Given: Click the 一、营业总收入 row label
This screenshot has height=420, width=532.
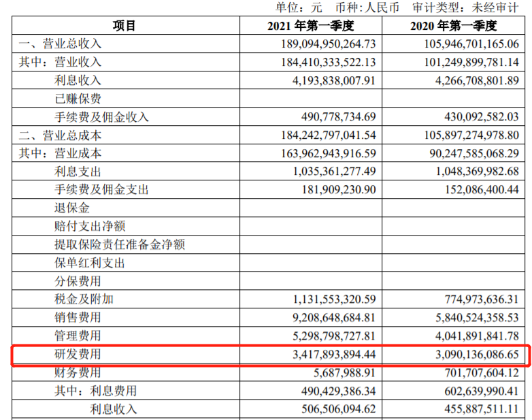Looking at the screenshot, I should point(60,44).
